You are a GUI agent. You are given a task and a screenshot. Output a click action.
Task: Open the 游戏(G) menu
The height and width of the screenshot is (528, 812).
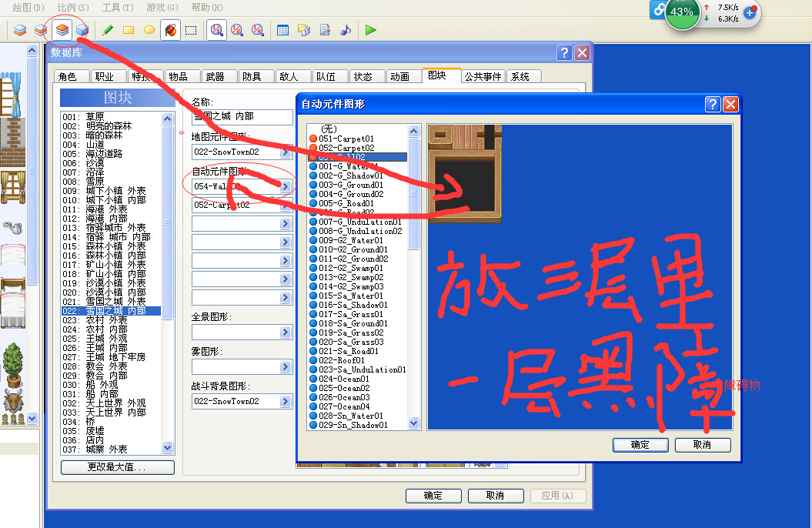pyautogui.click(x=162, y=7)
